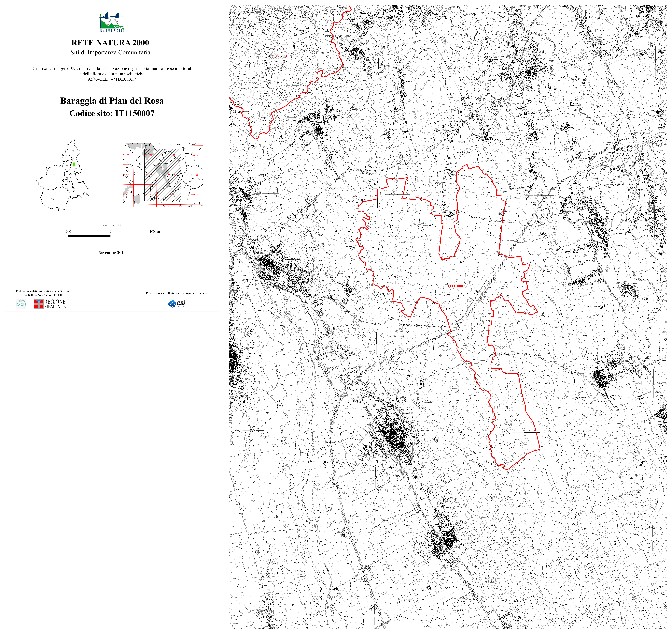Click 'Elaborazione dati cartografici a cura di IPLA'
This screenshot has width=672, height=634.
(x=43, y=291)
